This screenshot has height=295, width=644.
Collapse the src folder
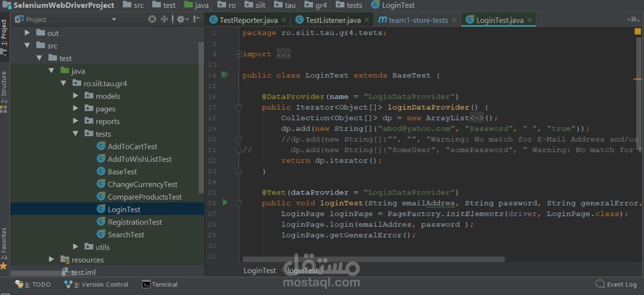(27, 46)
